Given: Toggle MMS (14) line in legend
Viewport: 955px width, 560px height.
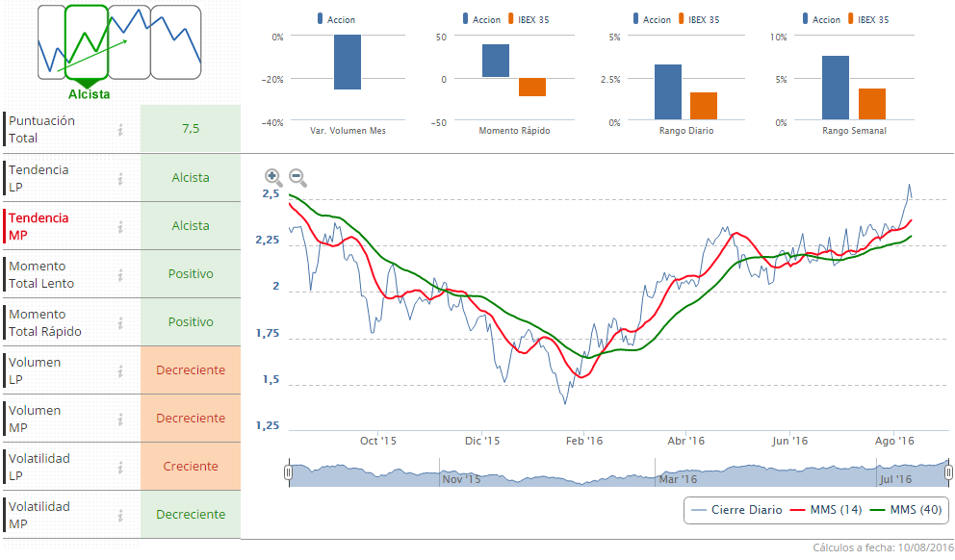Looking at the screenshot, I should point(825,509).
